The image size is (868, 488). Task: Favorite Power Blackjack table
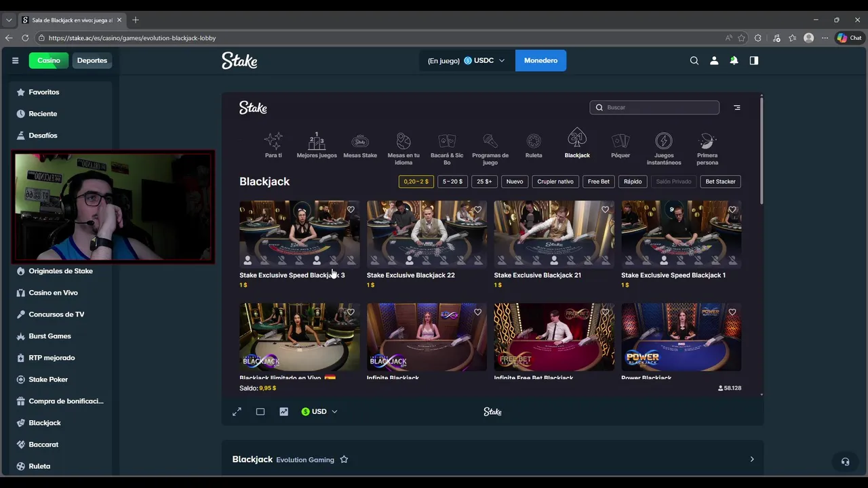[732, 312]
